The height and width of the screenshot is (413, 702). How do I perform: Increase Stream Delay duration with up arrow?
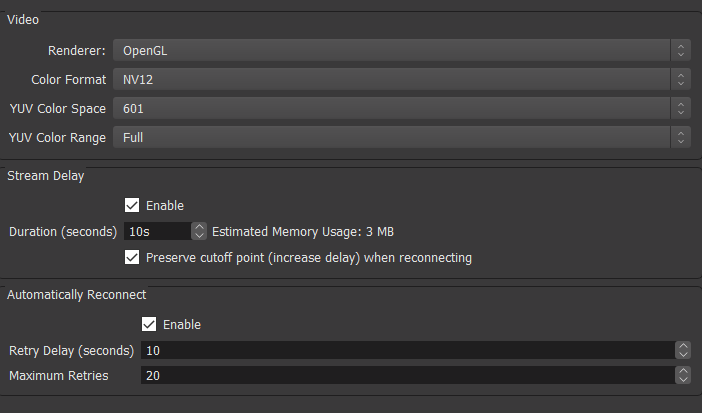(x=199, y=227)
